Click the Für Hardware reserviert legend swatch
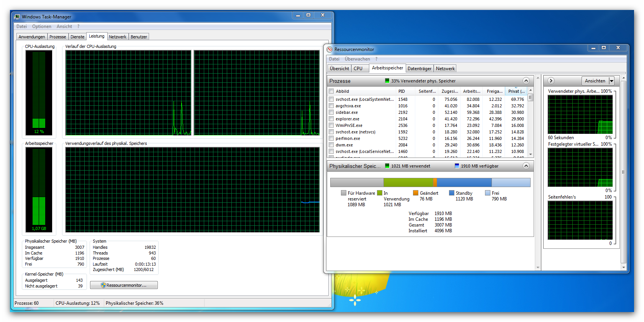Image resolution: width=644 pixels, height=322 pixels. tap(344, 193)
